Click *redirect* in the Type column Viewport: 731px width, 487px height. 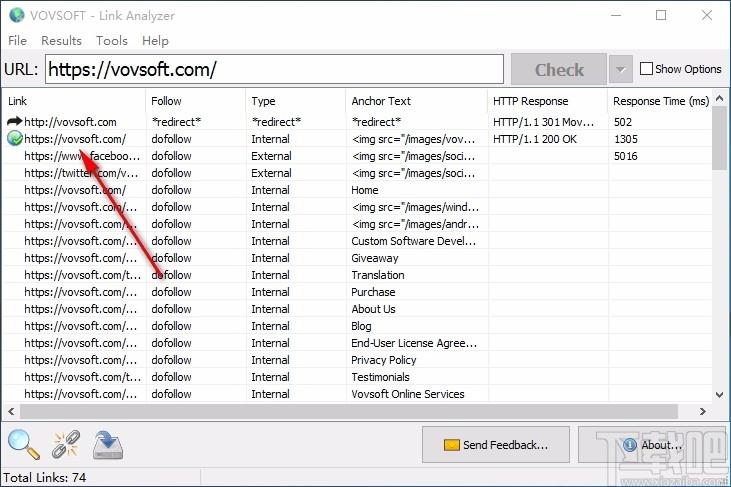click(276, 122)
